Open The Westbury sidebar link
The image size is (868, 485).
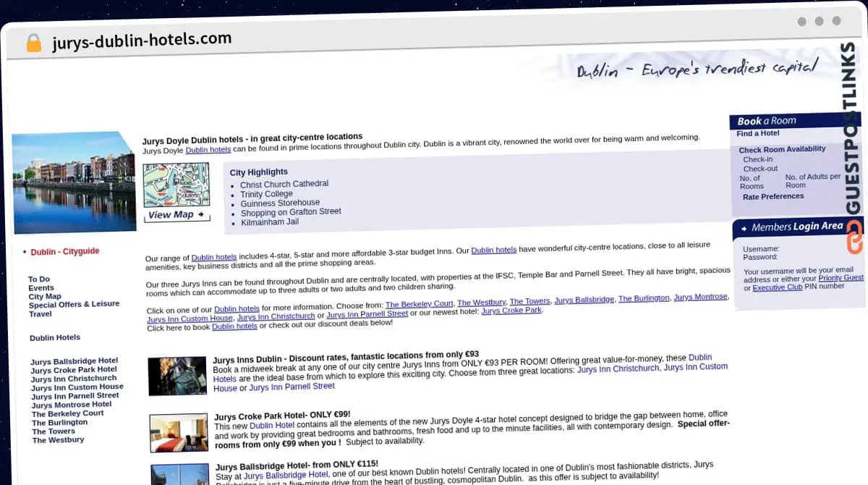pyautogui.click(x=58, y=439)
